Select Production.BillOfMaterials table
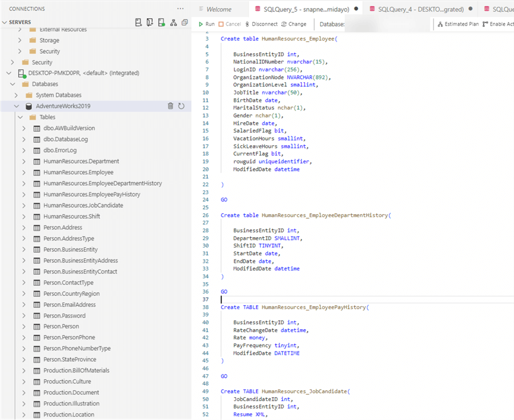 click(77, 370)
